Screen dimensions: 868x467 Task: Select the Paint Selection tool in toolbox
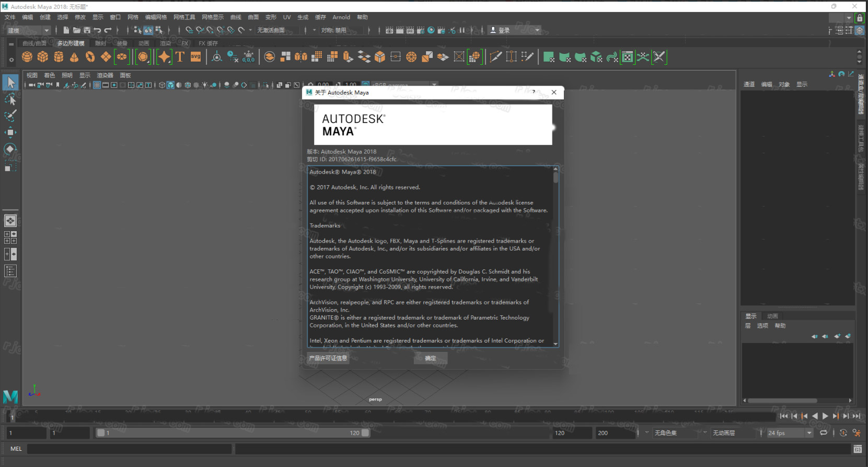pyautogui.click(x=10, y=116)
